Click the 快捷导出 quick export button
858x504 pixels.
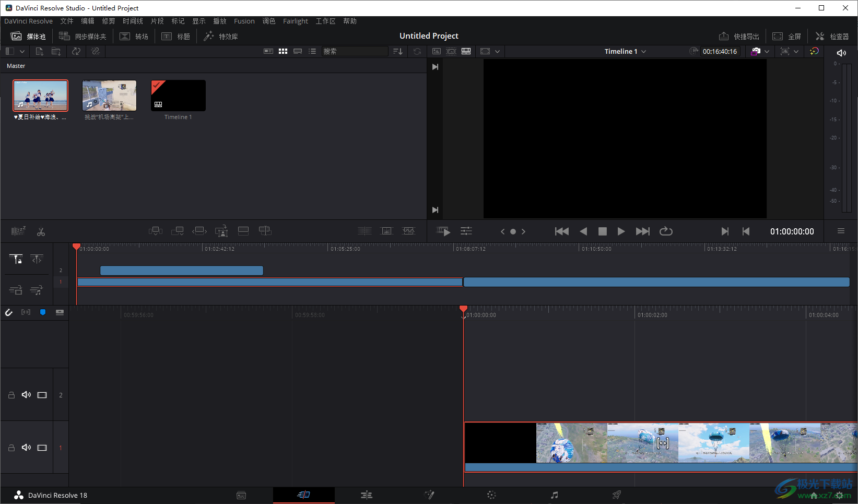tap(739, 36)
